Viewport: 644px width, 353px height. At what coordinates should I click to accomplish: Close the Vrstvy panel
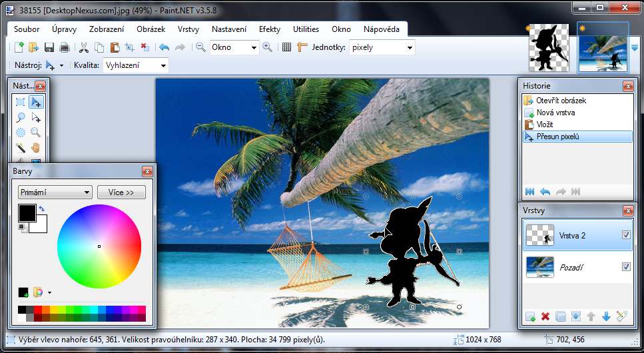(x=628, y=211)
